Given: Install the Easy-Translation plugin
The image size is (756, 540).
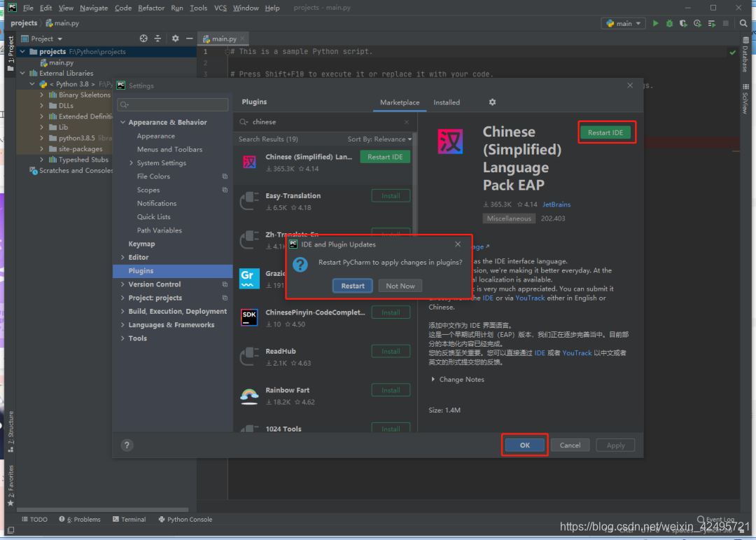Looking at the screenshot, I should point(391,196).
